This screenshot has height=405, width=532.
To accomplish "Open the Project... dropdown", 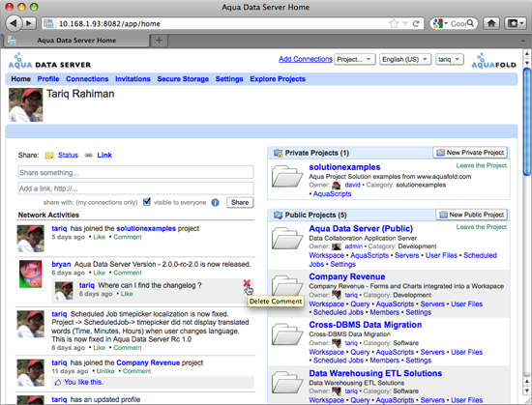I will point(355,59).
